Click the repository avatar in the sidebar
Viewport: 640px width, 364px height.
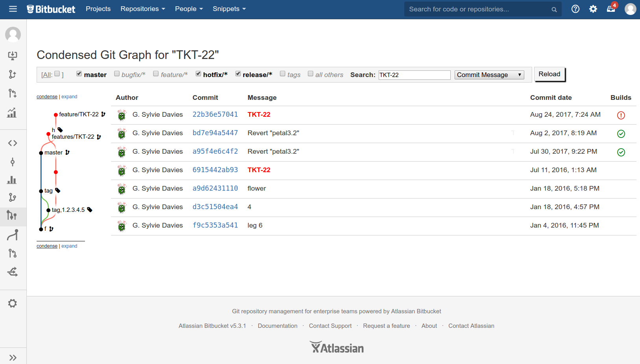pyautogui.click(x=13, y=35)
